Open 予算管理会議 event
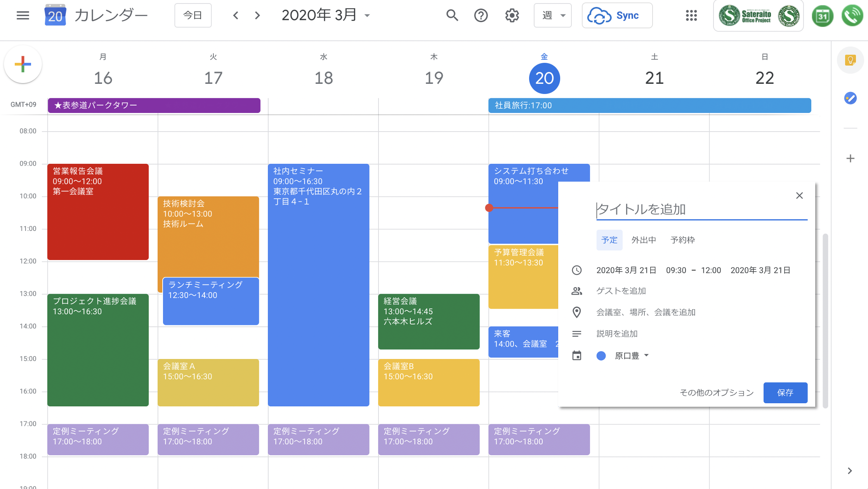The width and height of the screenshot is (868, 489). (x=523, y=277)
